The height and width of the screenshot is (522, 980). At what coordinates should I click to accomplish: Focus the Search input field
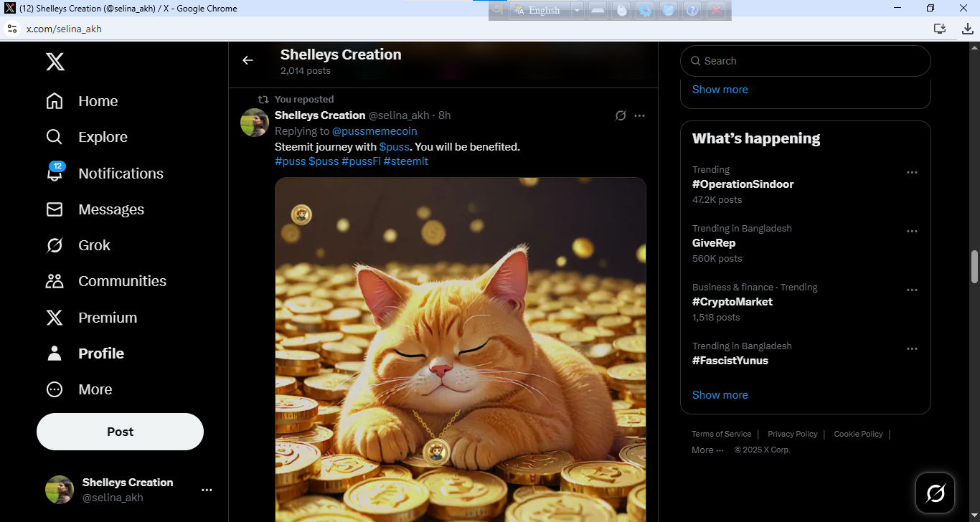[x=811, y=61]
